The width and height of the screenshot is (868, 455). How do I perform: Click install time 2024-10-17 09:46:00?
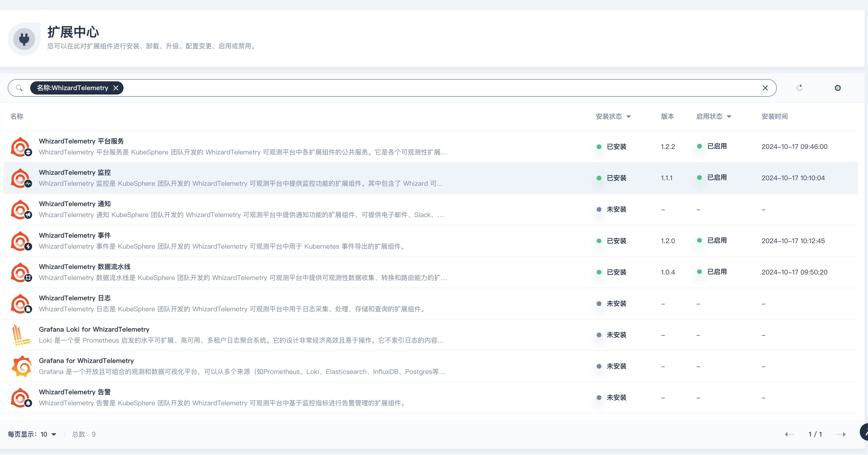(x=794, y=147)
